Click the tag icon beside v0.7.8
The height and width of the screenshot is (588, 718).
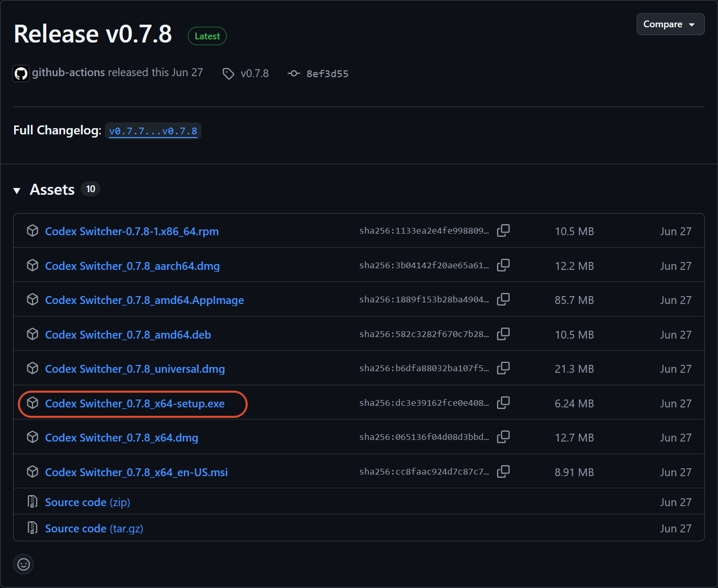[228, 73]
